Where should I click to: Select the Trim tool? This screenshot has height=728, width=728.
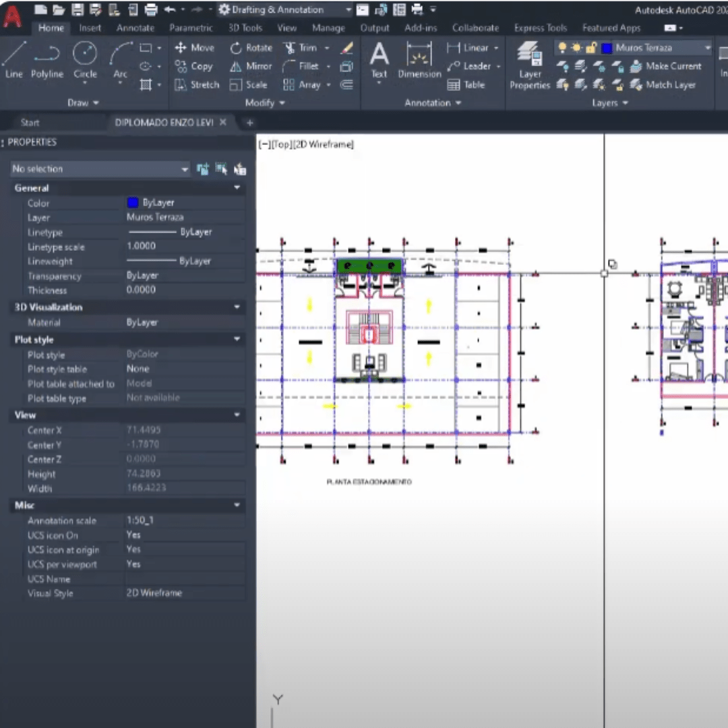tap(302, 48)
